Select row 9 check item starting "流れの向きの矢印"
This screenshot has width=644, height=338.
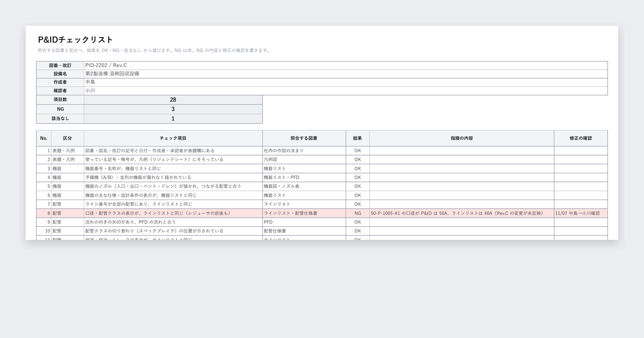tap(173, 222)
